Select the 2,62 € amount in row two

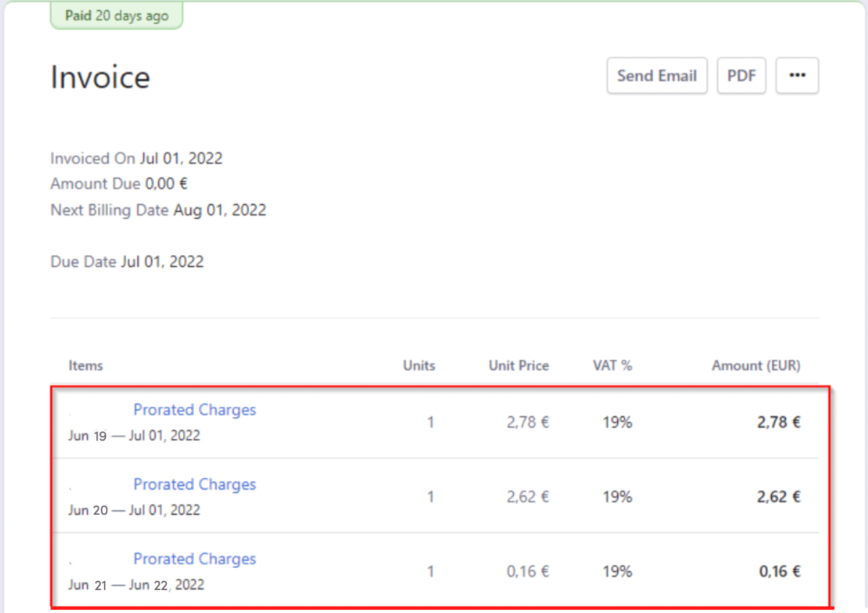coord(778,496)
